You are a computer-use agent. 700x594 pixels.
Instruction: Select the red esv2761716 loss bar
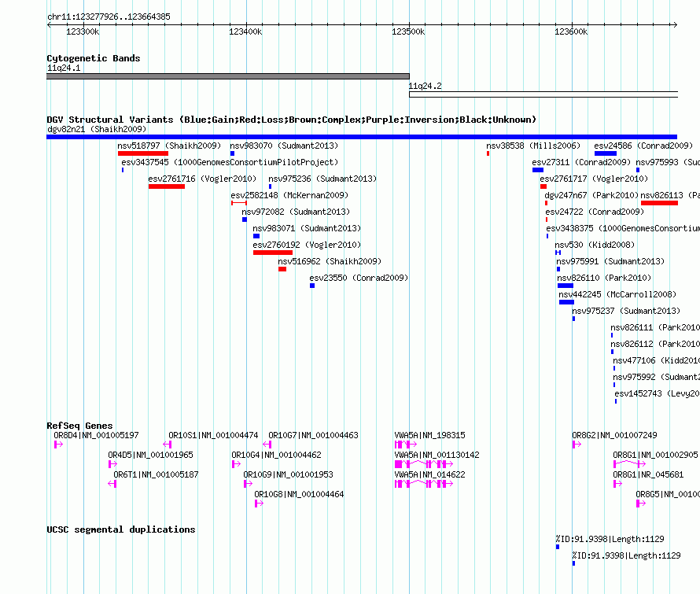[x=167, y=186]
